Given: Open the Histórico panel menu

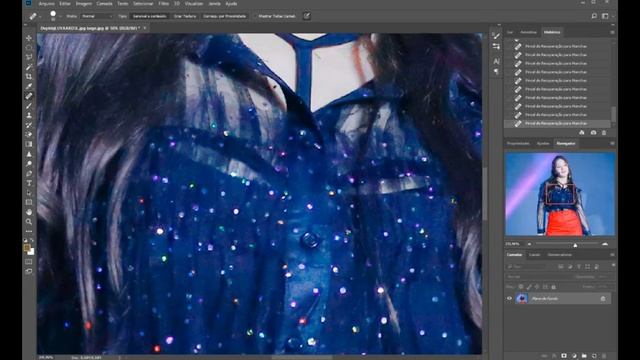Looking at the screenshot, I should (x=612, y=32).
